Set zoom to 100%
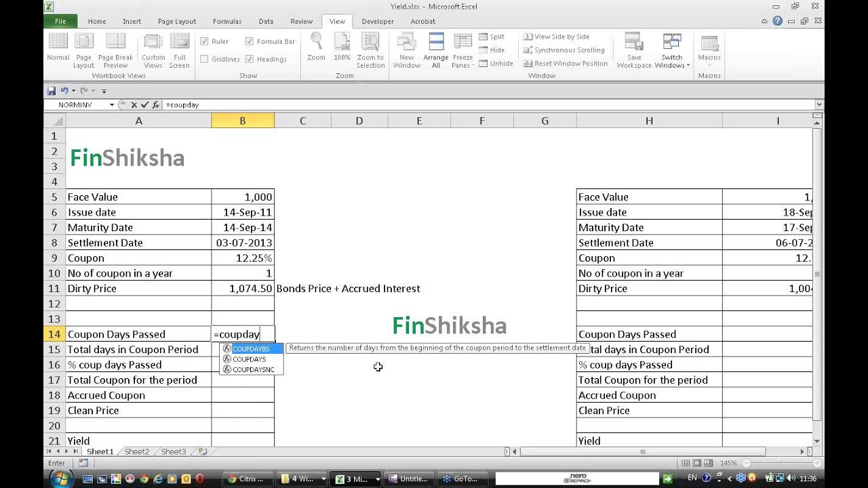The height and width of the screenshot is (488, 868). (342, 47)
